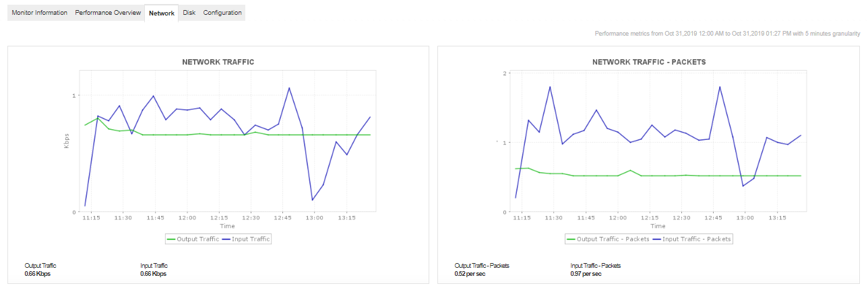Go to the Disk tab
Screen dimensions: 868x290
pos(189,13)
